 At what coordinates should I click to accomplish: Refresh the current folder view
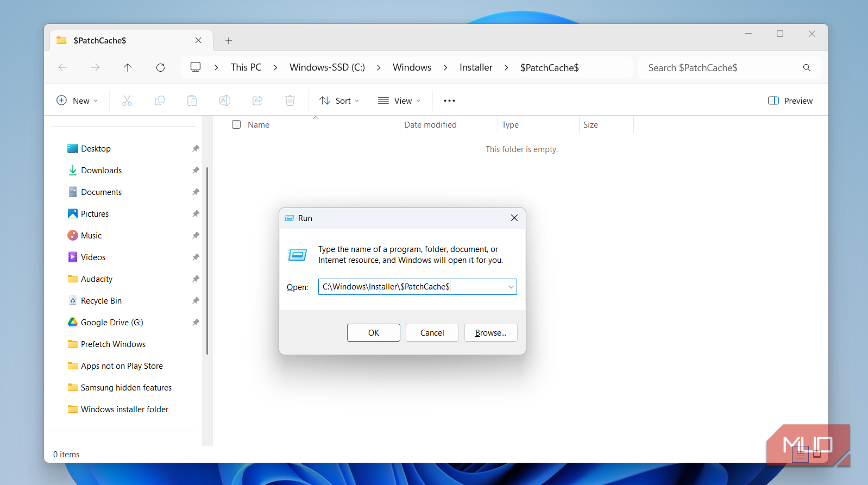160,67
